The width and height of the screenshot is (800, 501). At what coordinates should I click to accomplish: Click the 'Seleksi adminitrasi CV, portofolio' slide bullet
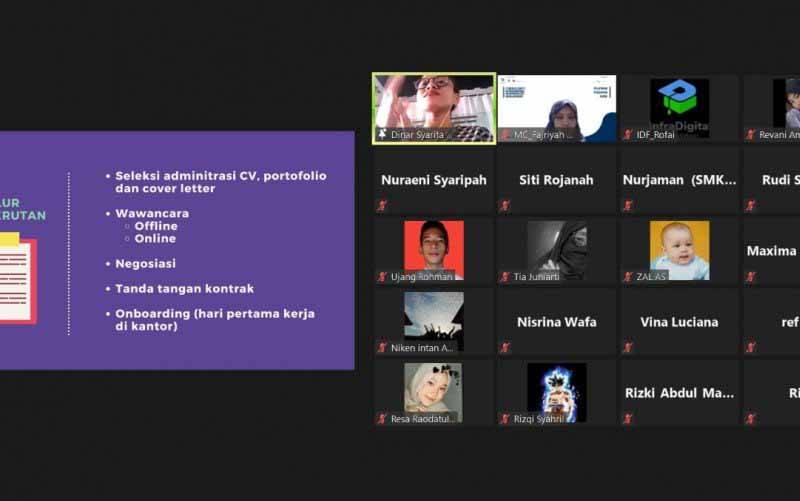[220, 176]
